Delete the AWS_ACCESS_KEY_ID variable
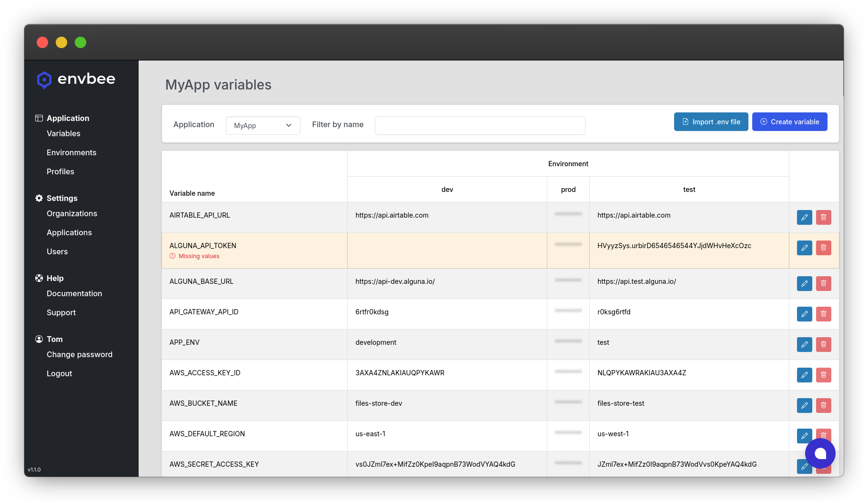The width and height of the screenshot is (868, 501). point(823,375)
